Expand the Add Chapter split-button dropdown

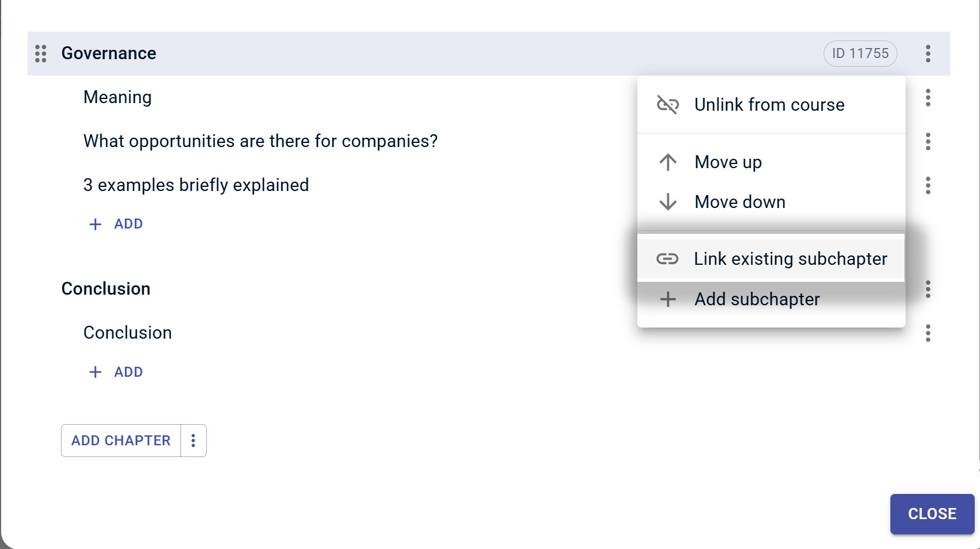point(193,441)
